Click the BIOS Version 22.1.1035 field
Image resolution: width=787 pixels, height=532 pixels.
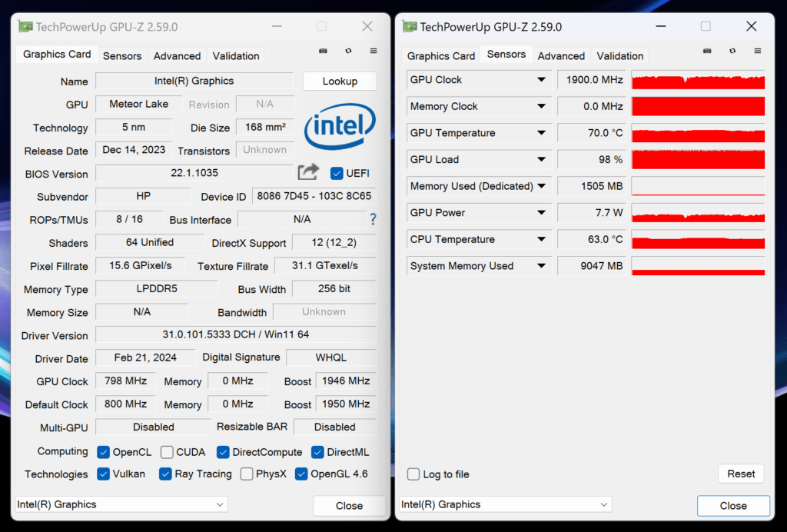[194, 173]
